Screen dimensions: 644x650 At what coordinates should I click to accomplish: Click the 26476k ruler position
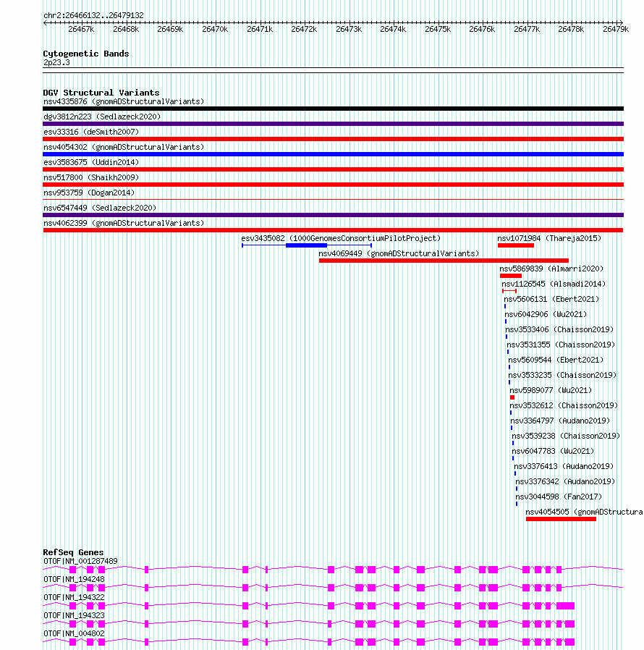tap(482, 29)
